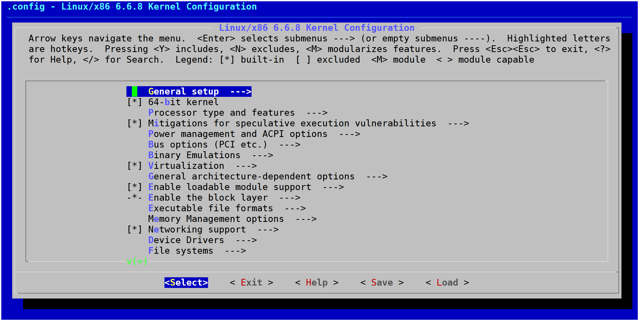Click the arrow after Mitigations for speculative execution

tap(458, 123)
